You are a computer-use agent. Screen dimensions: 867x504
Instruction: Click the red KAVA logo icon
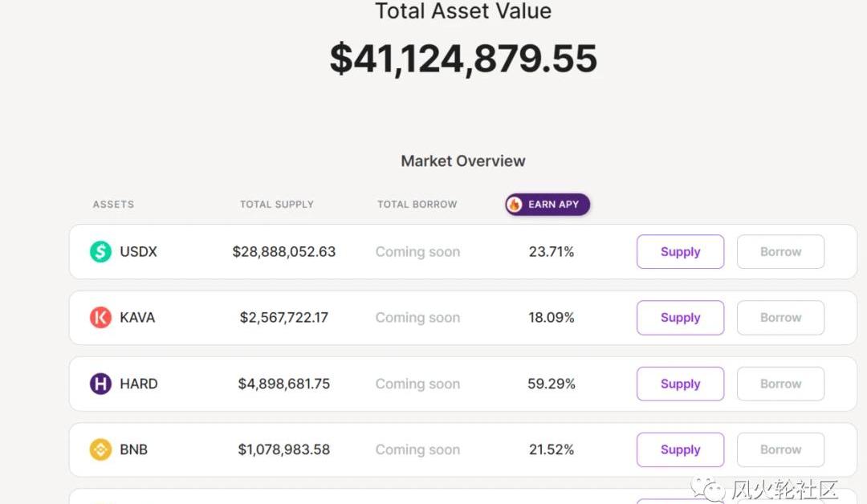click(x=100, y=317)
